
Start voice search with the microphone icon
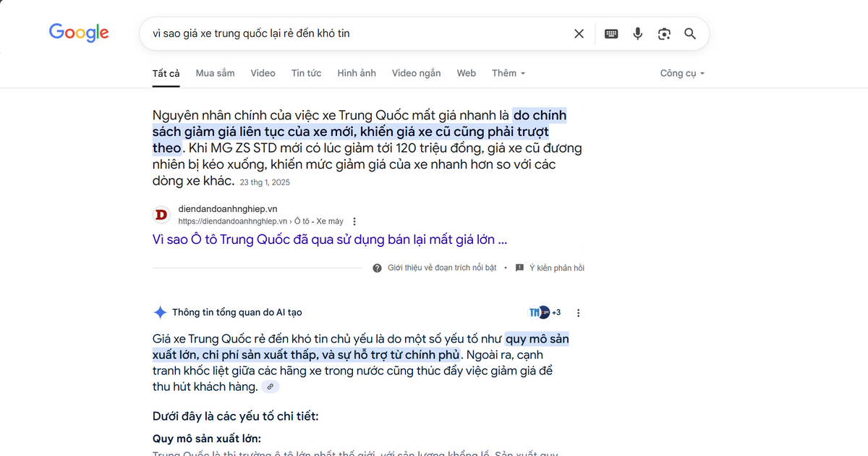click(637, 33)
